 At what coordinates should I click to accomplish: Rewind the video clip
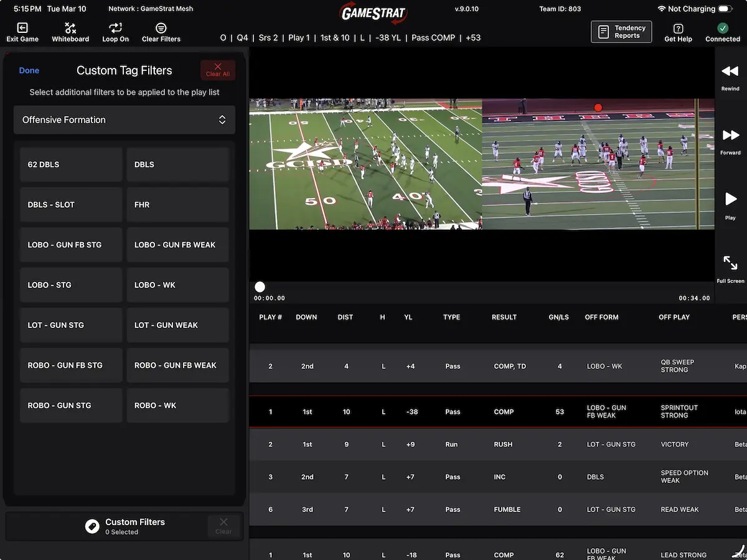tap(730, 72)
